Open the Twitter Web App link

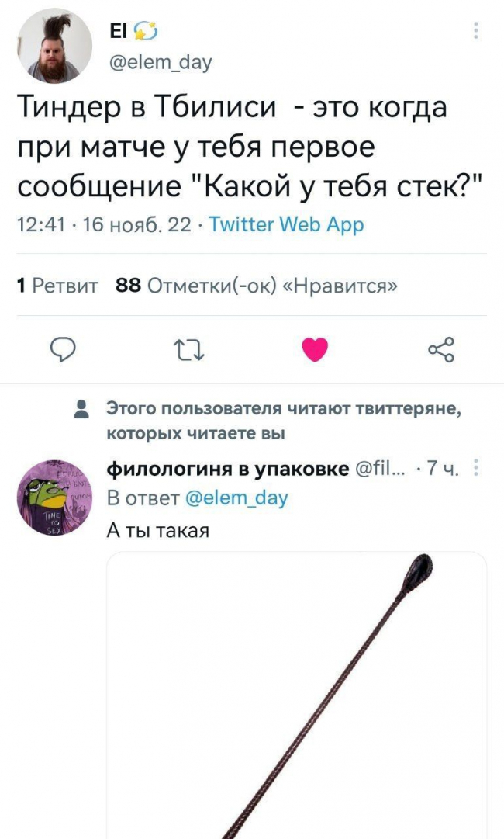coord(286,225)
